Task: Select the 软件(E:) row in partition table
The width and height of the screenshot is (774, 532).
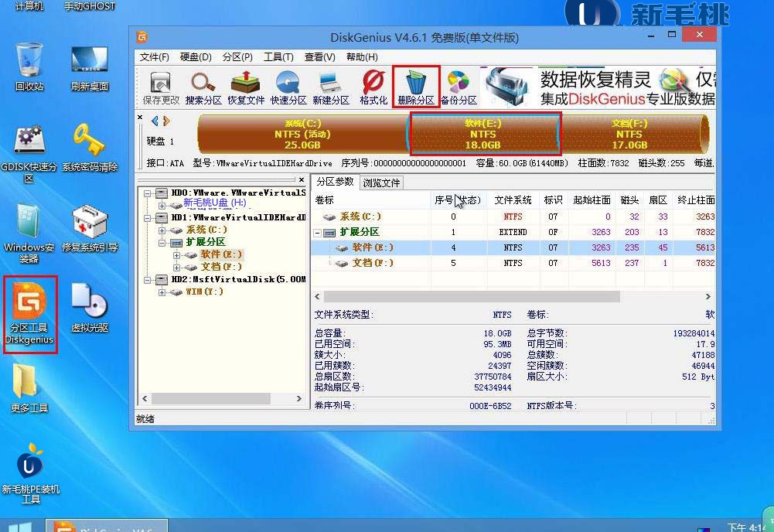Action: [513, 247]
